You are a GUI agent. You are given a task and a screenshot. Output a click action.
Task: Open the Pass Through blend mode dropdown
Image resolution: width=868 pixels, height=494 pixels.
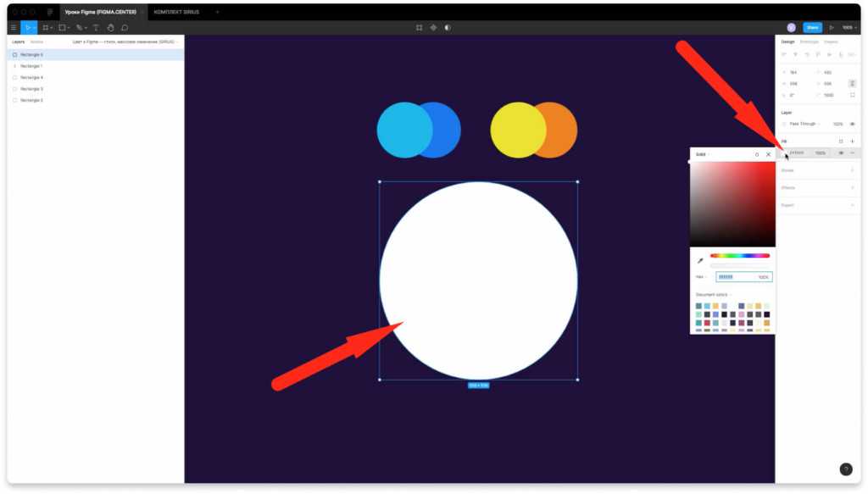coord(805,124)
